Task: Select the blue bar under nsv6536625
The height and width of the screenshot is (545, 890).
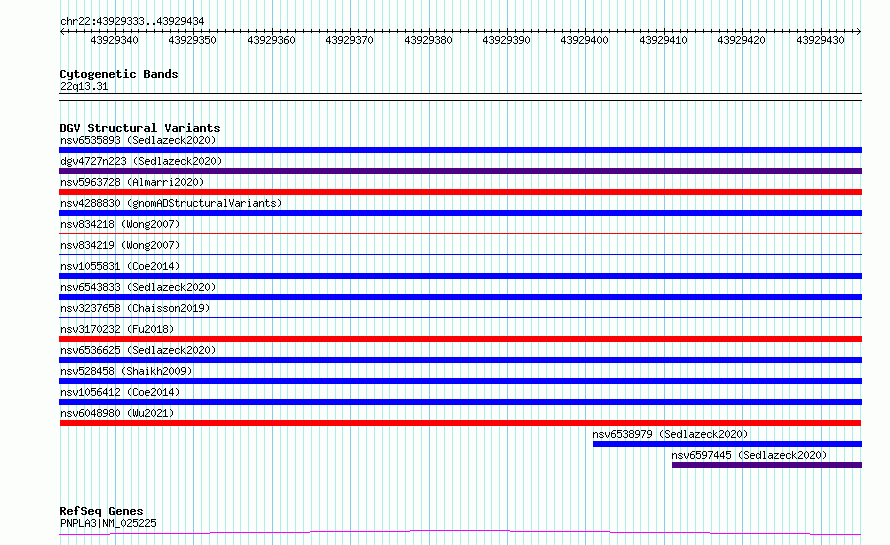Action: [460, 360]
